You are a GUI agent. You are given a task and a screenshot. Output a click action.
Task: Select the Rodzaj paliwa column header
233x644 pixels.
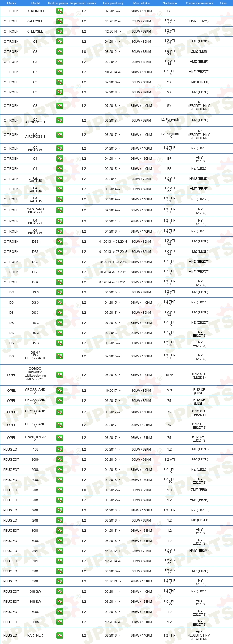(x=58, y=3)
